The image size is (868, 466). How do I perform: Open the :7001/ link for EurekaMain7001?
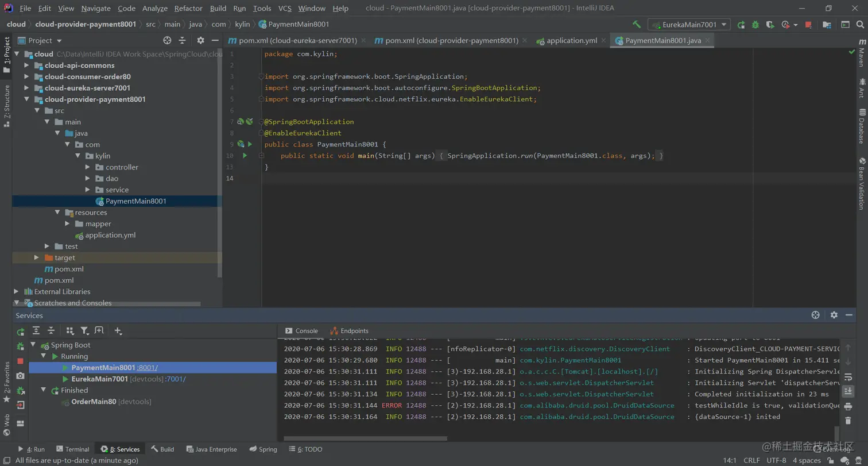pyautogui.click(x=176, y=379)
